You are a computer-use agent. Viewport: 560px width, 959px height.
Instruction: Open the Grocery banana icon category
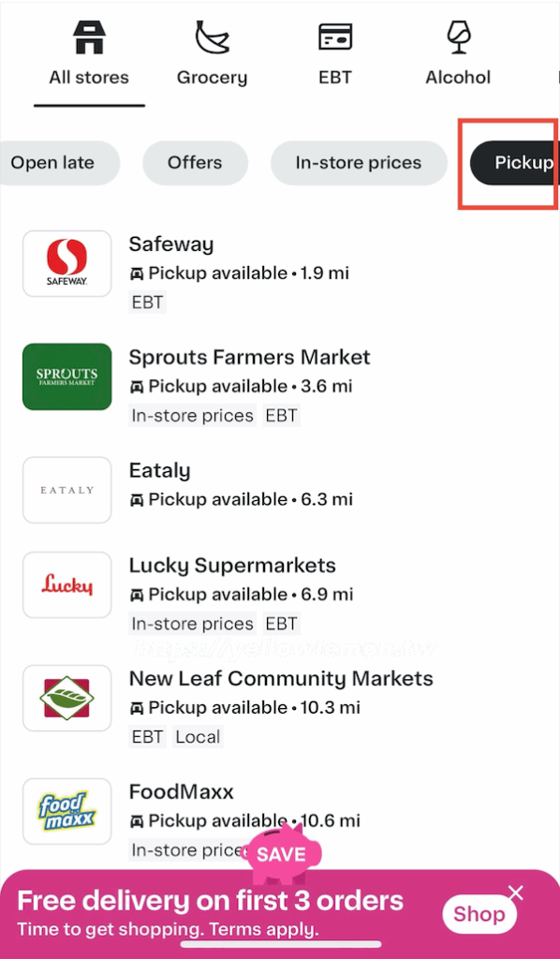[212, 37]
